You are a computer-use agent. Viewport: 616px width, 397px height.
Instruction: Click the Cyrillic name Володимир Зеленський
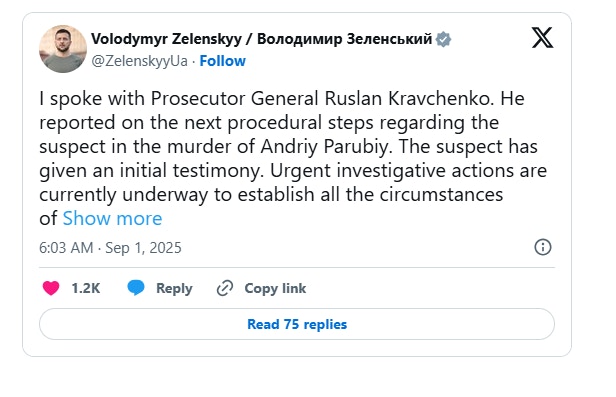point(345,39)
